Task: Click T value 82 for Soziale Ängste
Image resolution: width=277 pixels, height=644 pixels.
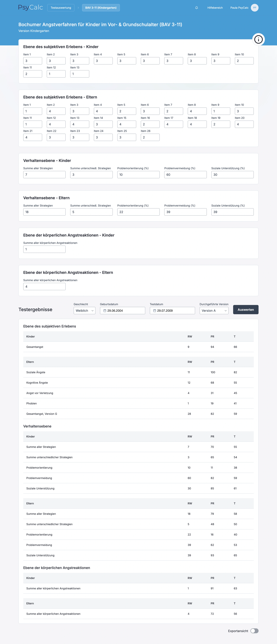Action: tap(235, 372)
